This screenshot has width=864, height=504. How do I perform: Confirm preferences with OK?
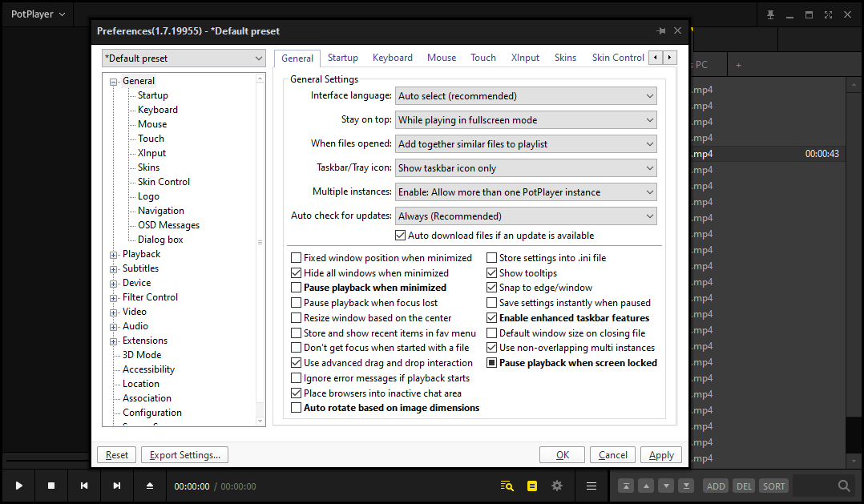[563, 455]
